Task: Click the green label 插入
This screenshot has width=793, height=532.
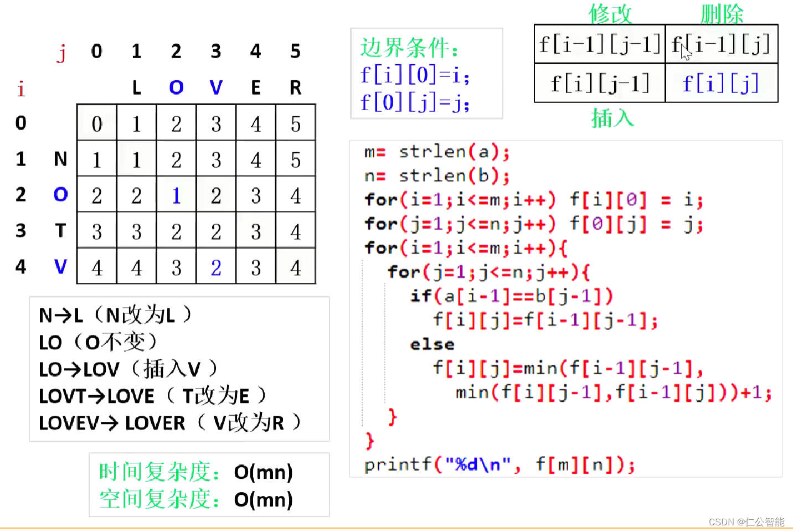Action: point(612,118)
